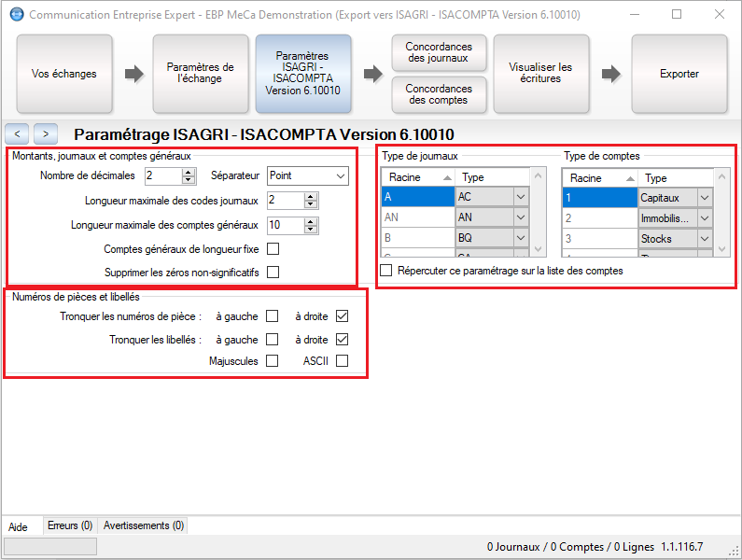Maximize the application window

[677, 14]
